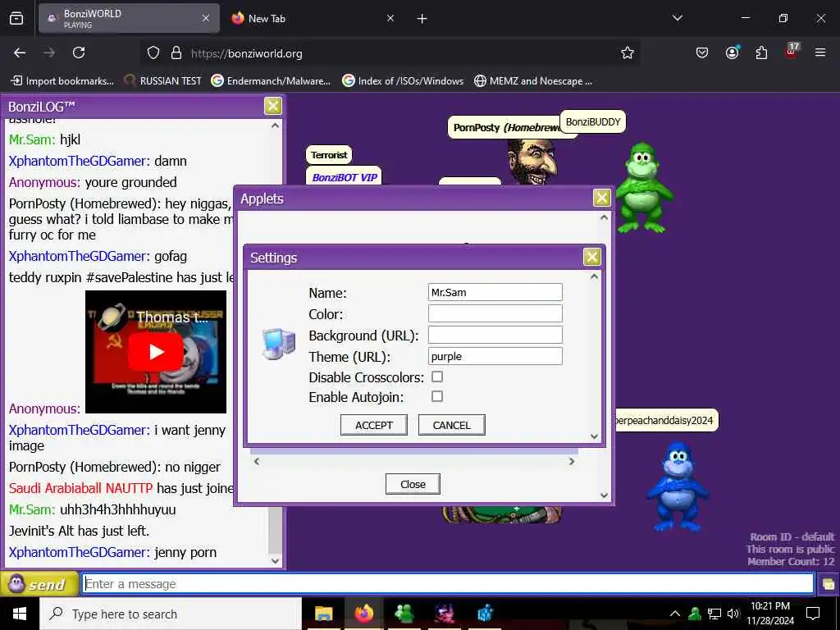Click the ACCEPT button in Settings
Image resolution: width=840 pixels, height=630 pixels.
(x=374, y=425)
